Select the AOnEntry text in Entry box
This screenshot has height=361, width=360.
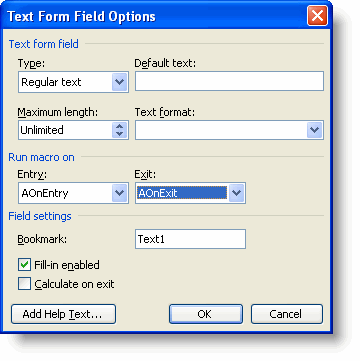pyautogui.click(x=45, y=193)
